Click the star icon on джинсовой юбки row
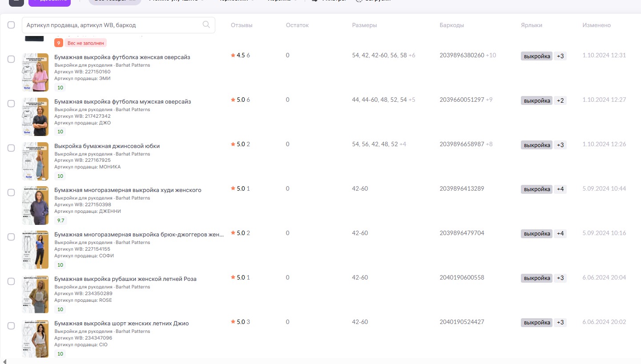Screen dimensions: 641x364 (233, 144)
